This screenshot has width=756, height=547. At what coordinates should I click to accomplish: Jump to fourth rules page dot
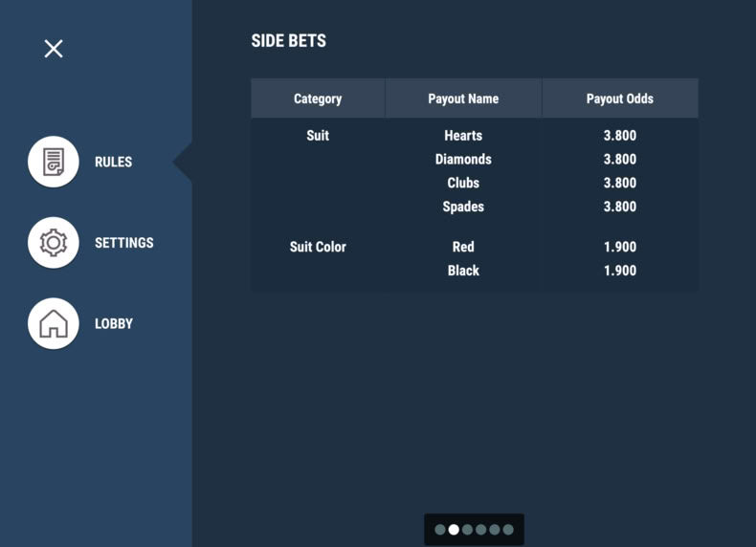pos(480,530)
